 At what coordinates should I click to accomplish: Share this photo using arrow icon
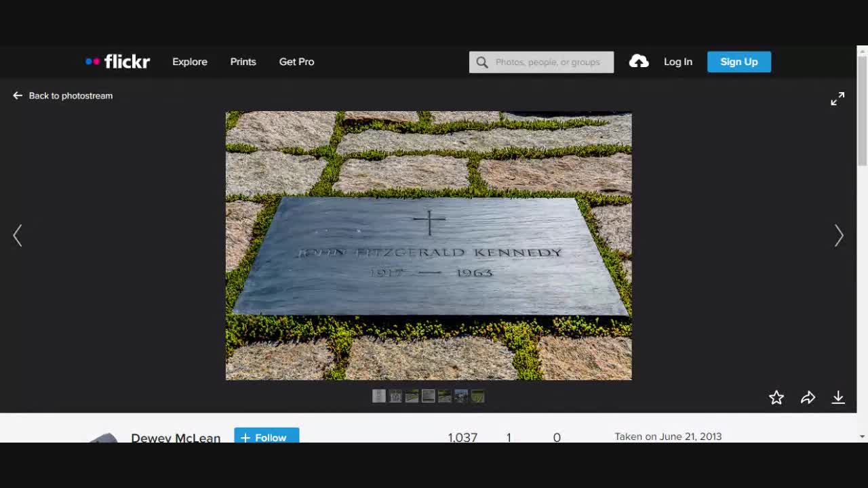coord(808,398)
